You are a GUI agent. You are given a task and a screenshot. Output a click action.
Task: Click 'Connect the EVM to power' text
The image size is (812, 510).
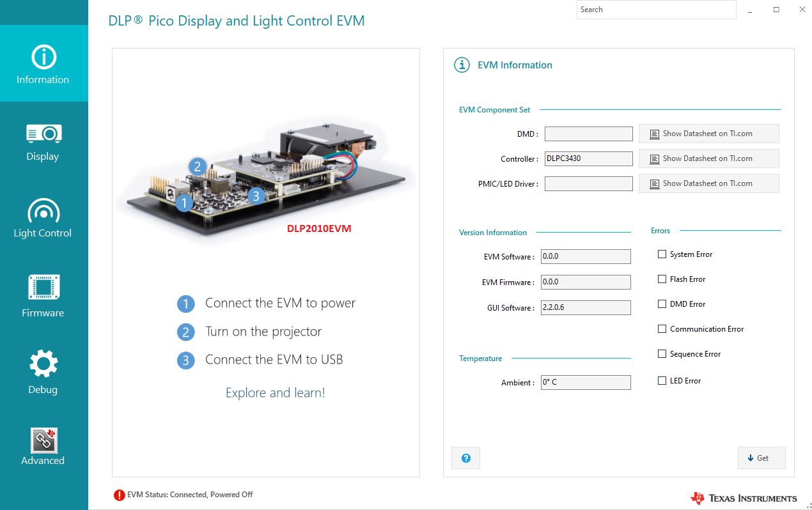(x=280, y=303)
